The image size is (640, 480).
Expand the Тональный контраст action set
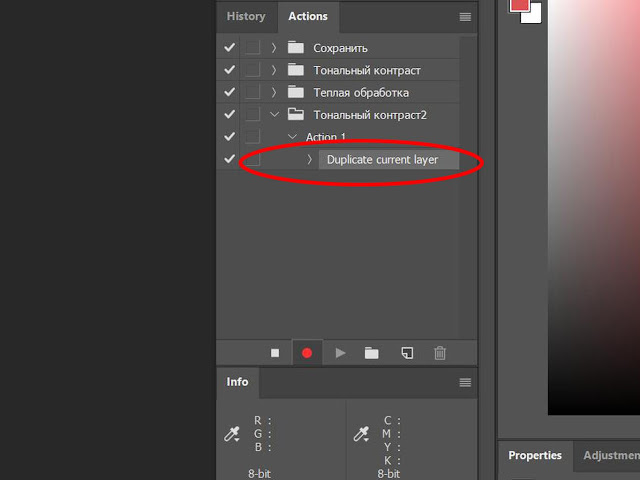click(x=274, y=70)
